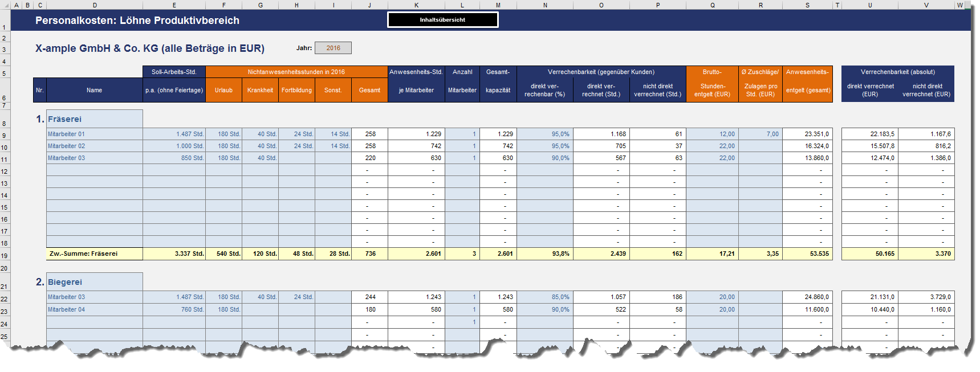Screen dimensions: 980x372
Task: Select Mitarbeiter 03 in the Biegerei section
Action: tap(94, 297)
